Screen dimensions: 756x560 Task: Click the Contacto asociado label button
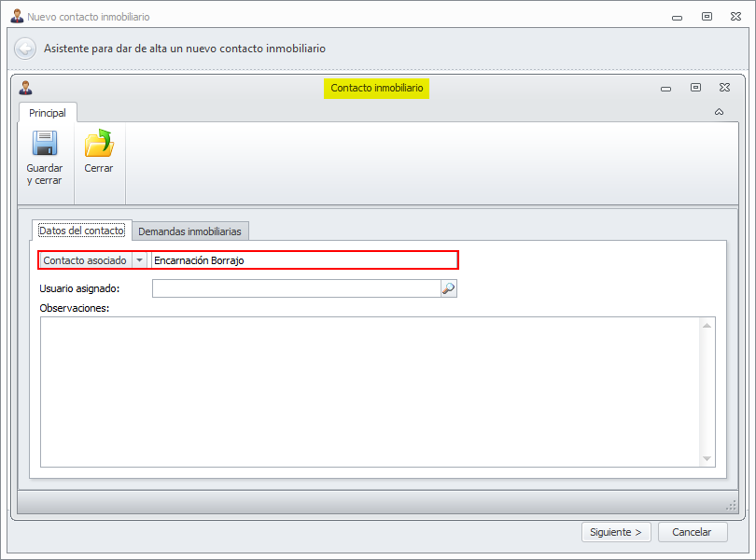click(86, 260)
